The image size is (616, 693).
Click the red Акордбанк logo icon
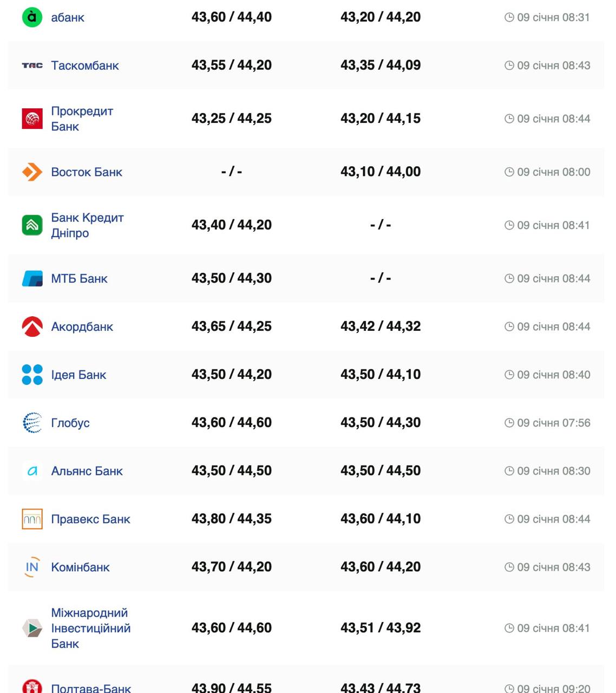[x=32, y=326]
